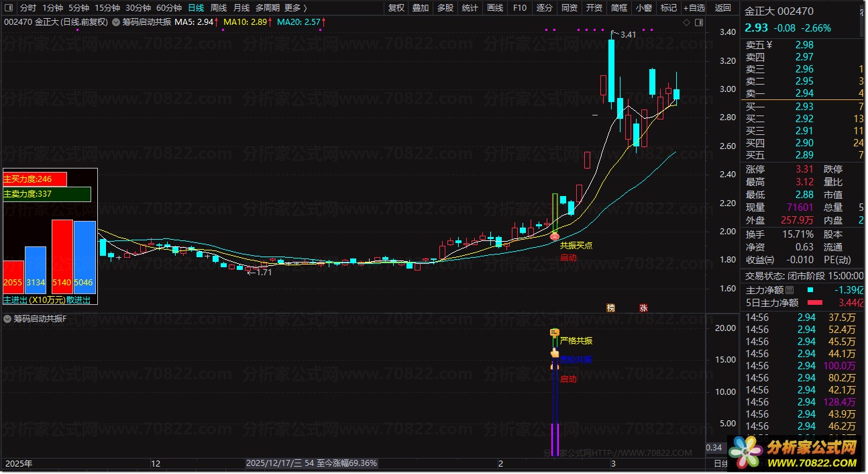This screenshot has width=868, height=474.
Task: Click the MA20: 2.57 indicator value
Action: pyautogui.click(x=301, y=22)
